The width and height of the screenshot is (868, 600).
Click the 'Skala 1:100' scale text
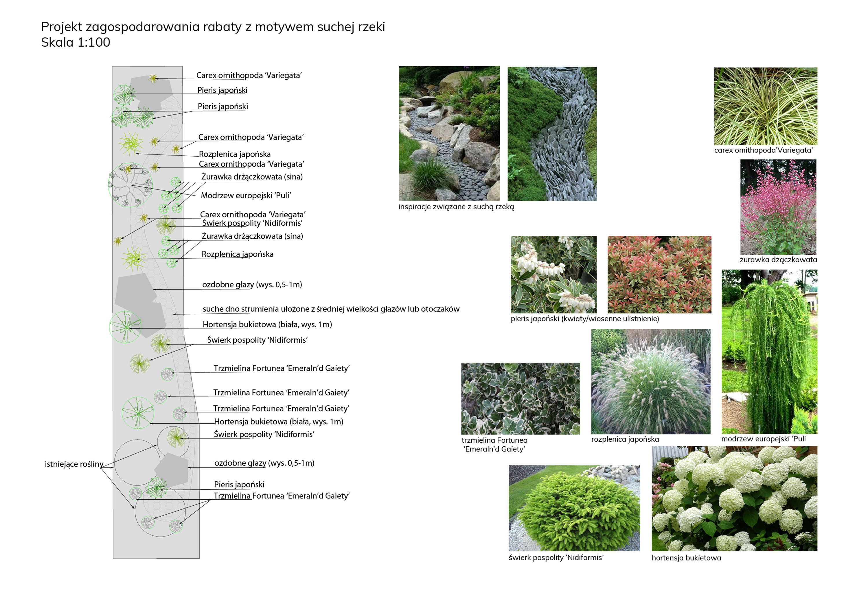(76, 42)
